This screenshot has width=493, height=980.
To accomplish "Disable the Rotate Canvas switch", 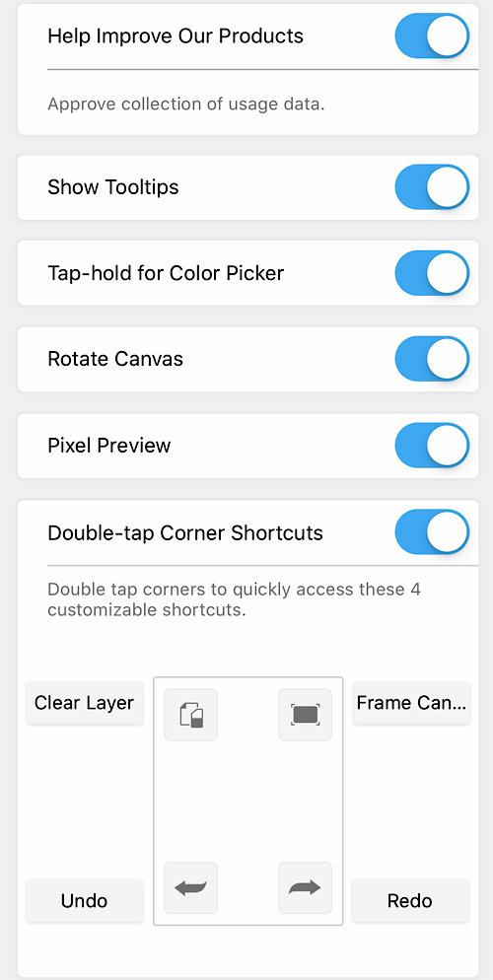I will pyautogui.click(x=432, y=359).
